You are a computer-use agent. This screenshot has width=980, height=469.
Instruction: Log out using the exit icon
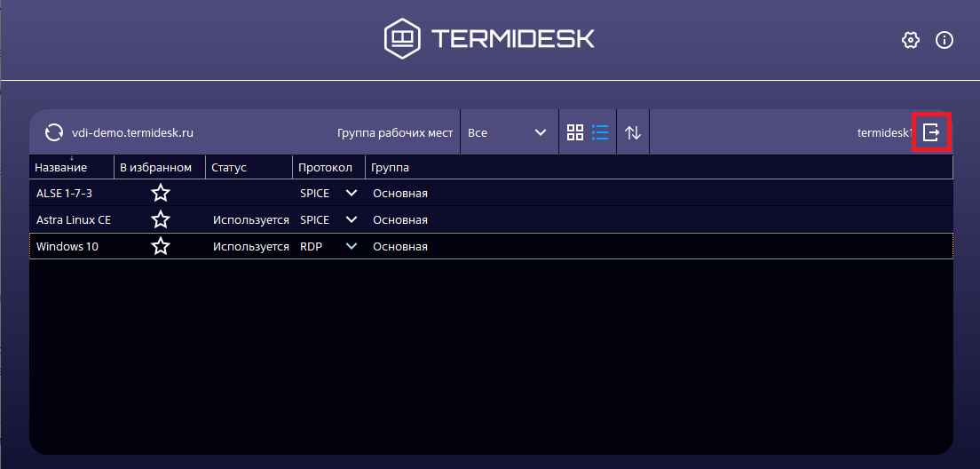(931, 132)
